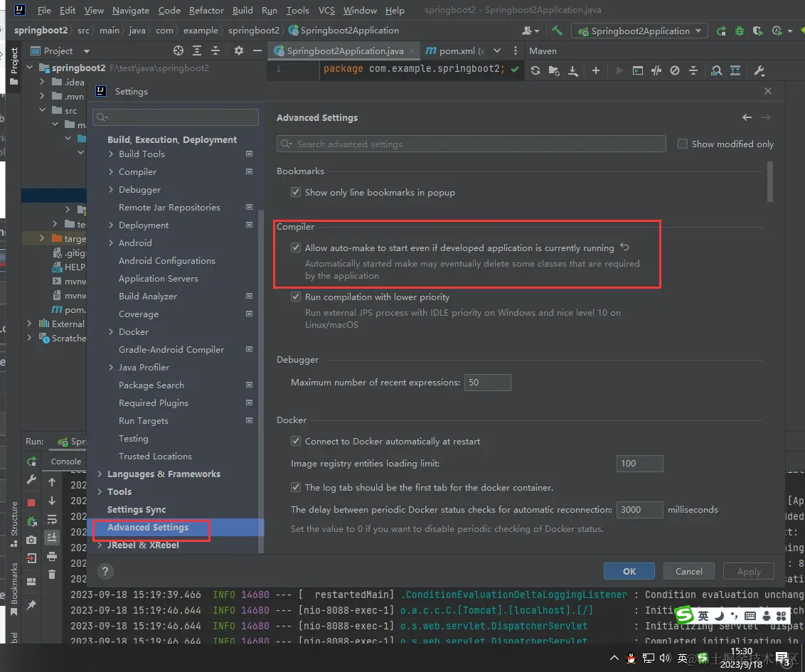Click the settings sidebar search box
The height and width of the screenshot is (672, 805).
coord(176,117)
